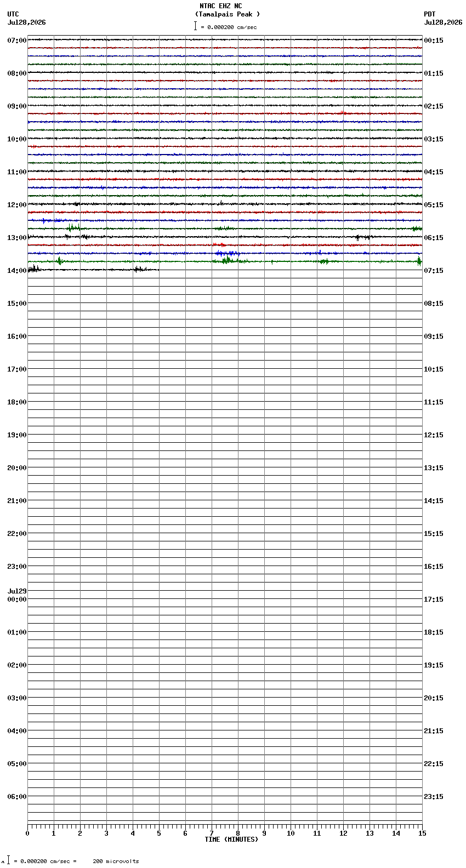Click the 17:00 UTC row label
466x868 pixels.
coord(17,369)
